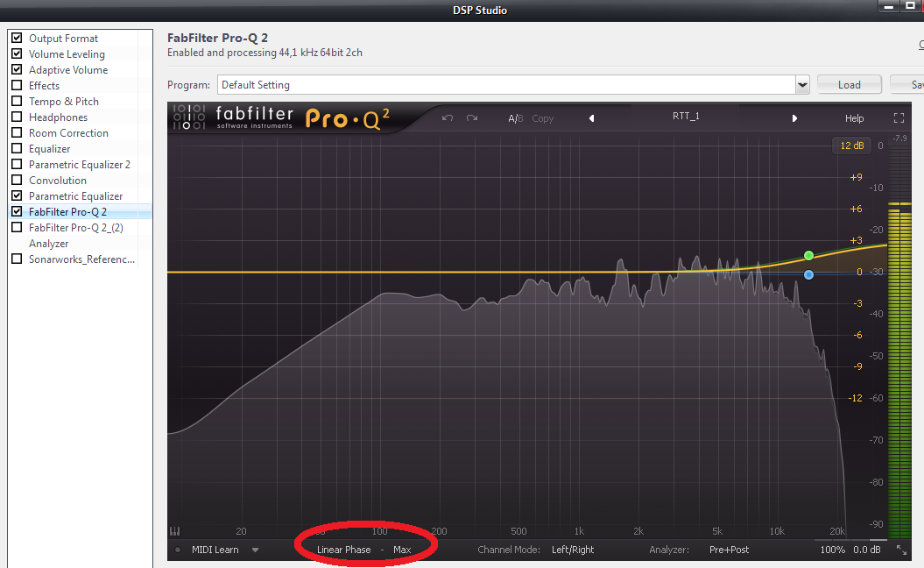
Task: Uncheck FabFilter Pro-Q 2 checkbox
Action: click(18, 211)
